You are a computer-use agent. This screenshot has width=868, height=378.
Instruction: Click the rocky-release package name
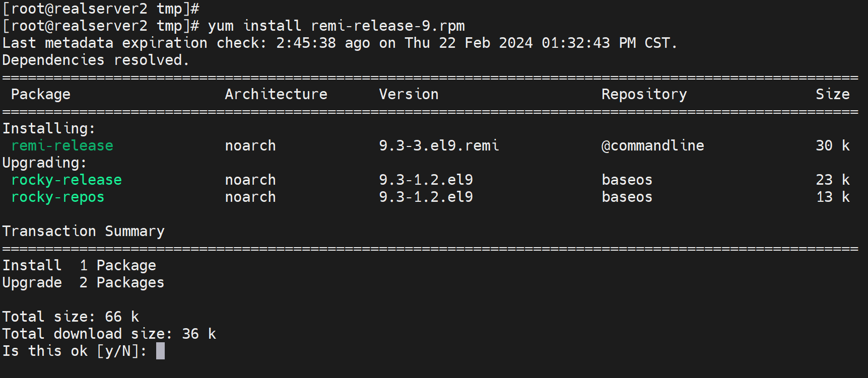(x=66, y=180)
